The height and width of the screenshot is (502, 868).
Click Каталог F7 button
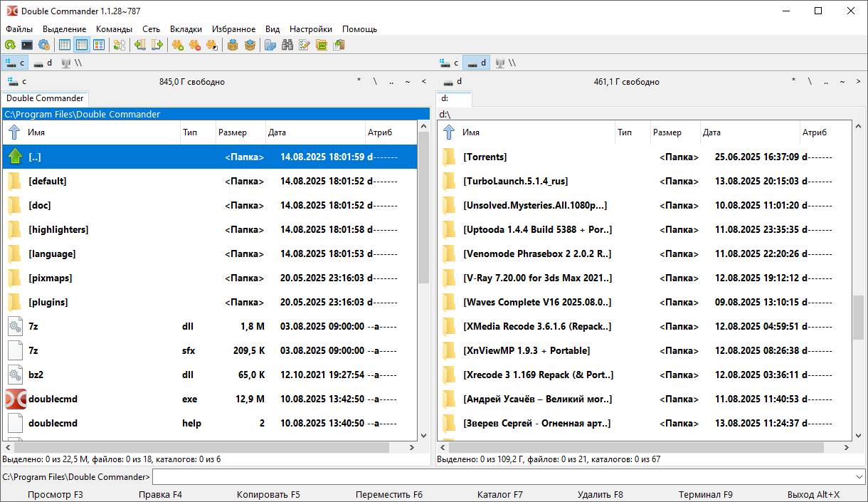(x=500, y=494)
